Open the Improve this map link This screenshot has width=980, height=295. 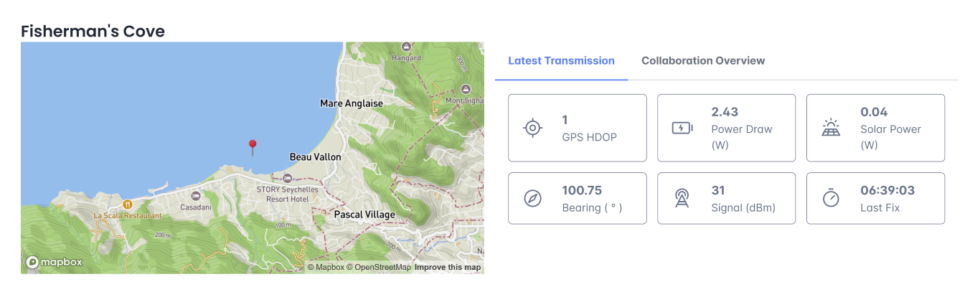tap(448, 268)
